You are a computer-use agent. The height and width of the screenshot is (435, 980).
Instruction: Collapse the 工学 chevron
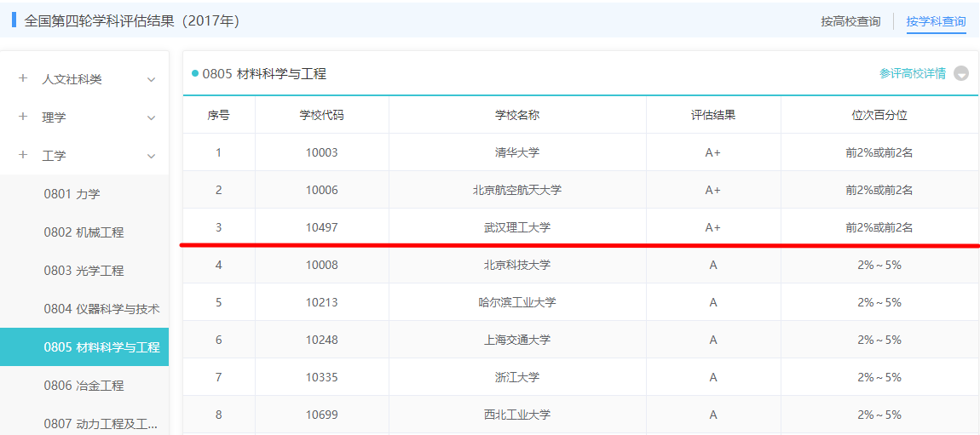[x=151, y=156]
